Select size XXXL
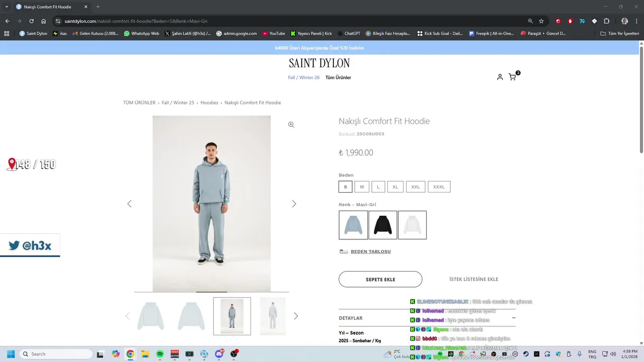 tap(439, 187)
